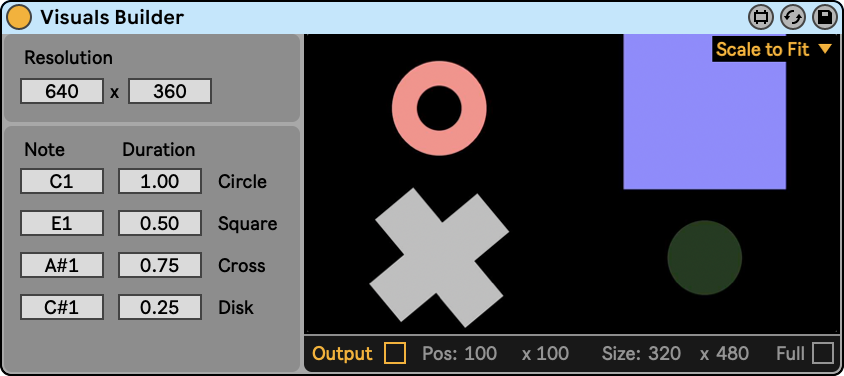Click the gray cross shape in preview
This screenshot has width=844, height=376.
439,258
